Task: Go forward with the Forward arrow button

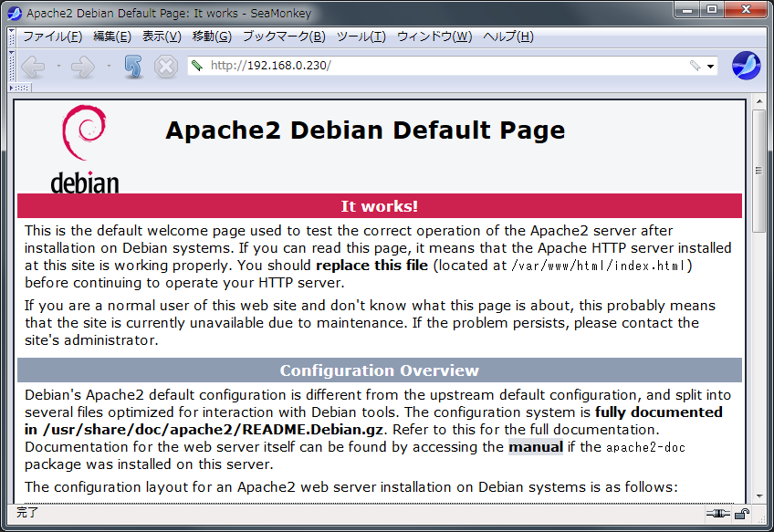Action: 82,66
